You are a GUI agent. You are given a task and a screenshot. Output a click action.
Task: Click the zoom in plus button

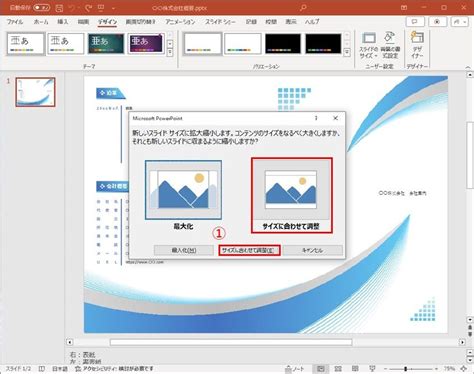[x=436, y=369]
